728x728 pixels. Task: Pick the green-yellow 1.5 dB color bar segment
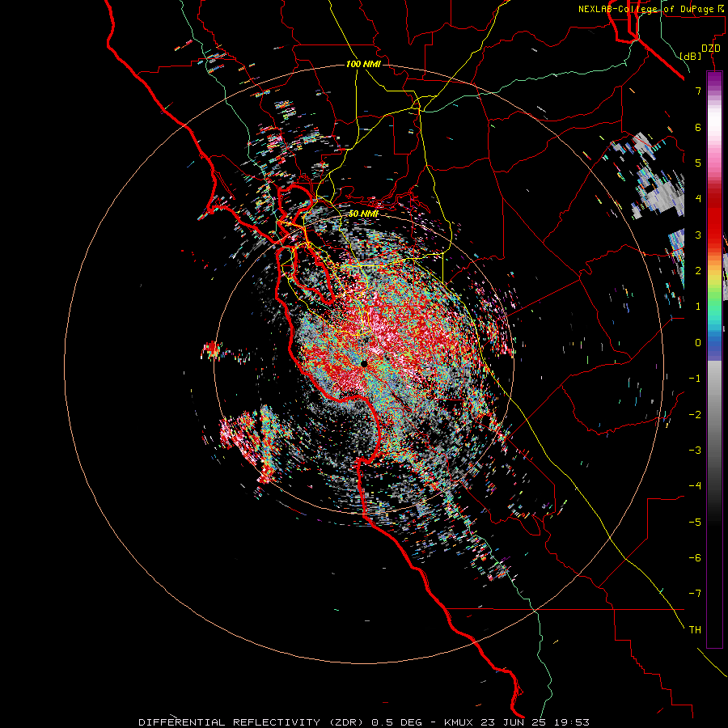[714, 289]
